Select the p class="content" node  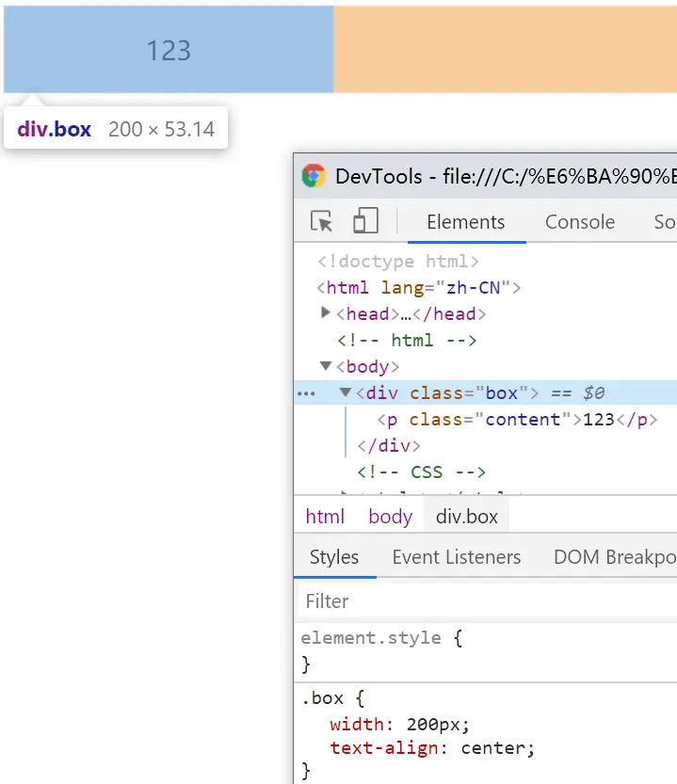tap(517, 420)
